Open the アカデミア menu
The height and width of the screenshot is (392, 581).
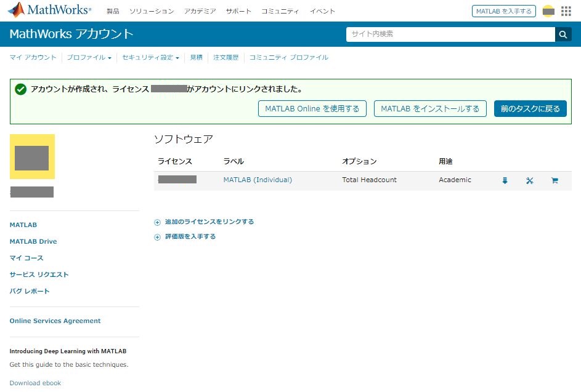tap(200, 12)
